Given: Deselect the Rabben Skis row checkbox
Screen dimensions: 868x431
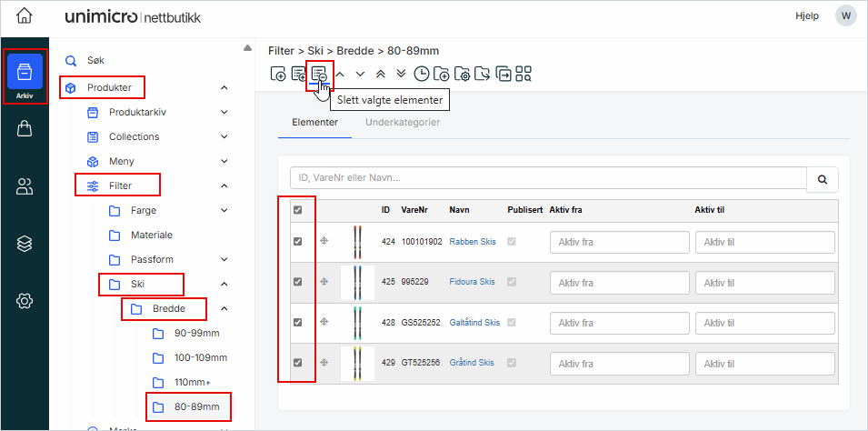Looking at the screenshot, I should coord(297,242).
